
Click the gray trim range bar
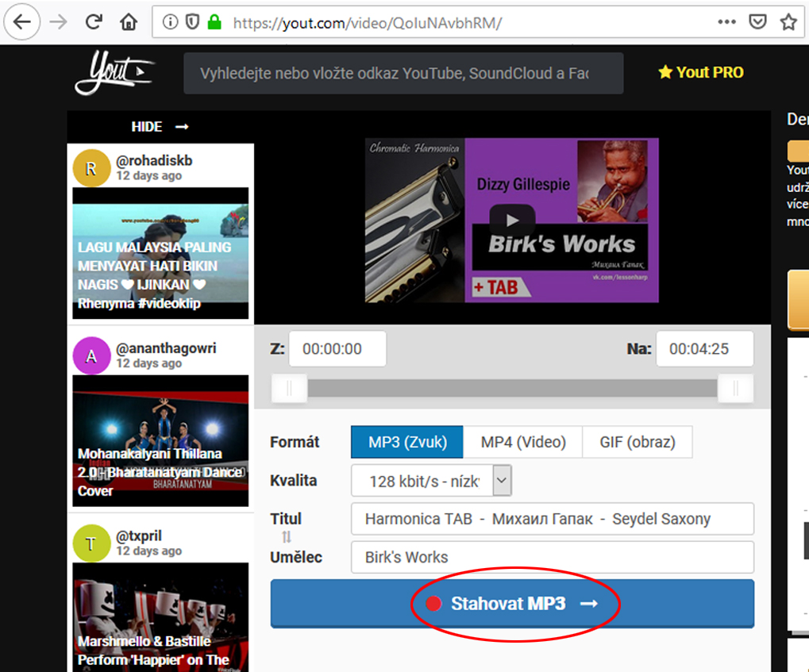[x=512, y=388]
